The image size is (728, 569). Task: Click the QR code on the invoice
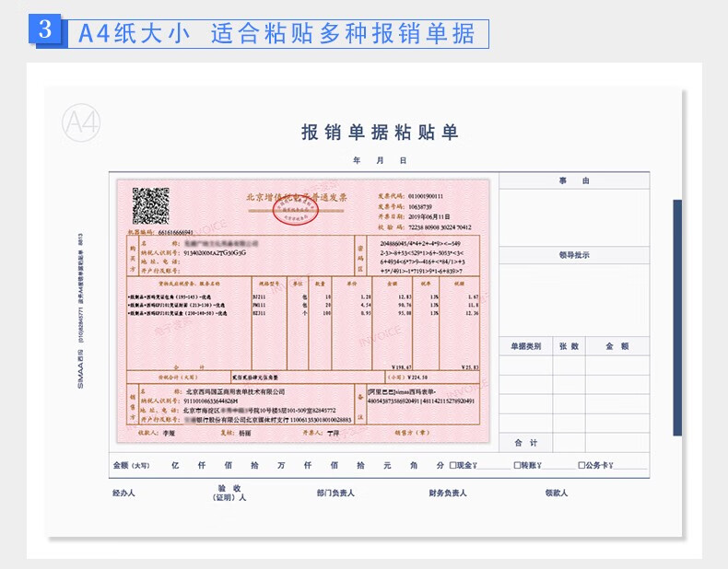click(150, 205)
